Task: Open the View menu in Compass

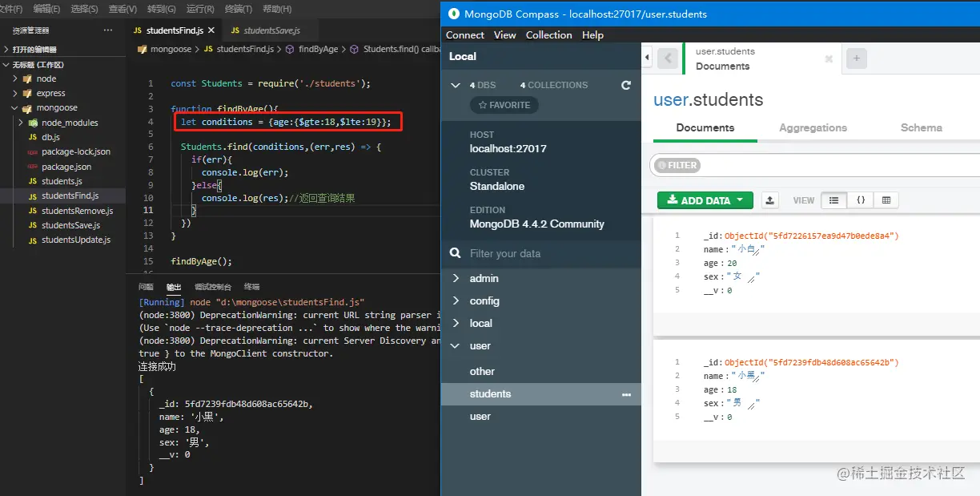Action: (x=505, y=35)
